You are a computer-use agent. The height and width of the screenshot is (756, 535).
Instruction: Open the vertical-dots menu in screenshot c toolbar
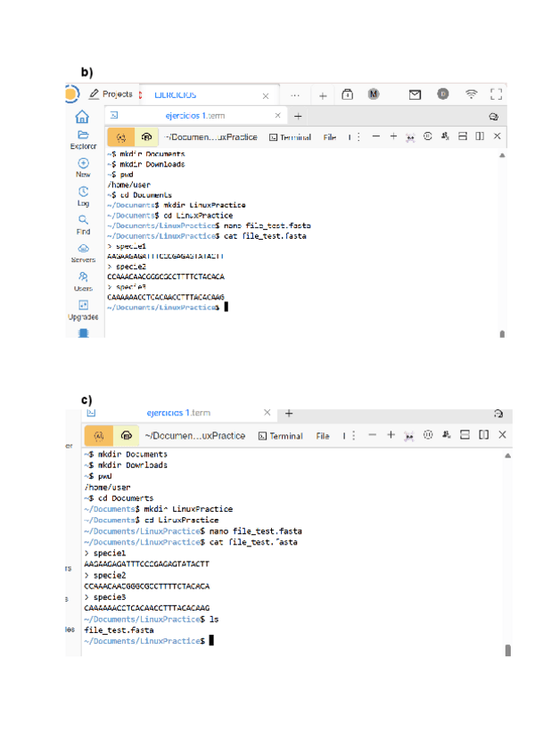[354, 435]
